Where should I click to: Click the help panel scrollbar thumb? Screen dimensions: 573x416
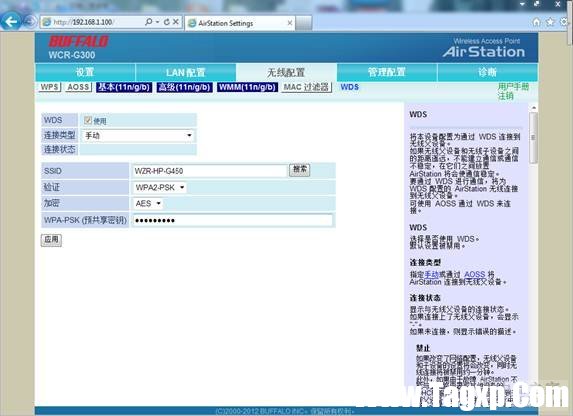(533, 137)
